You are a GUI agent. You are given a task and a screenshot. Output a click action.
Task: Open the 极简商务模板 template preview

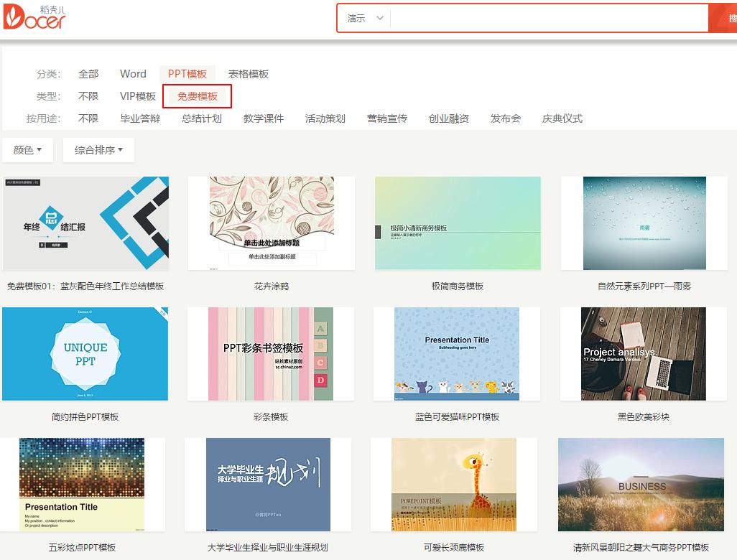coord(457,222)
